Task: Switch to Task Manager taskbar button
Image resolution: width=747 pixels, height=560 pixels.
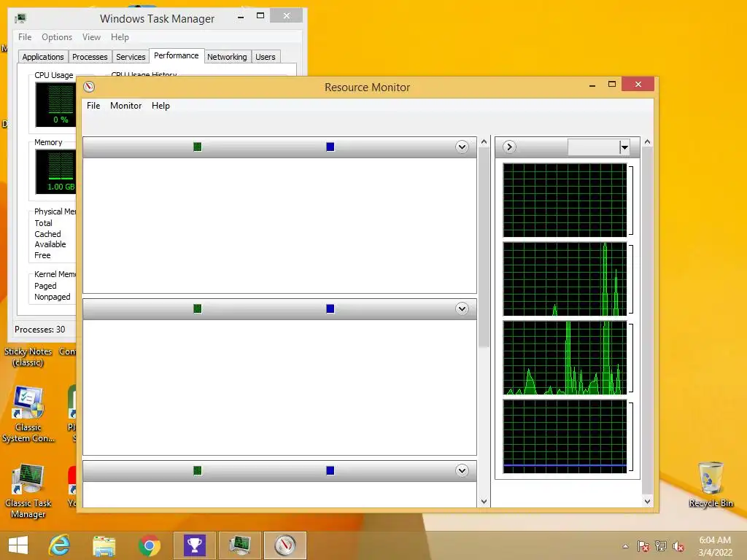Action: [x=239, y=545]
